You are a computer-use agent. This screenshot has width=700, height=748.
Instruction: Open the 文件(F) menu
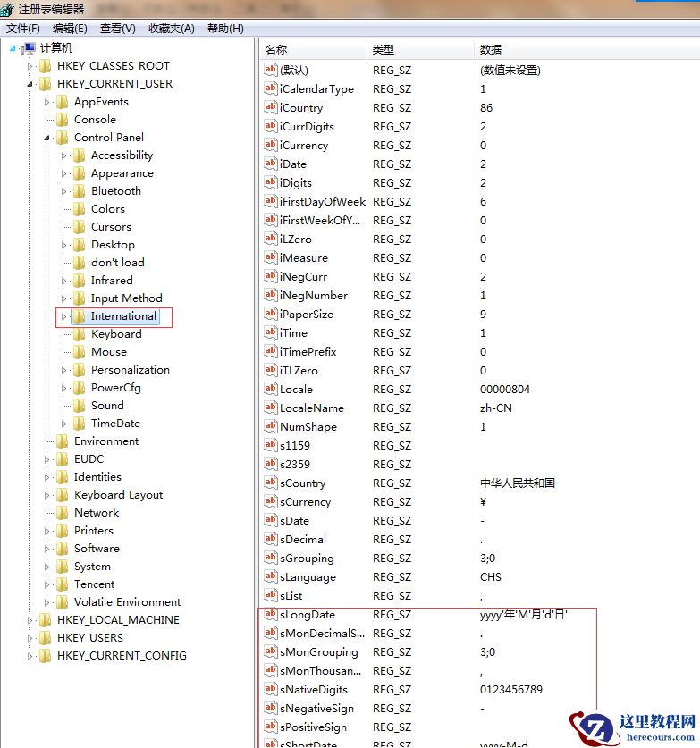pyautogui.click(x=22, y=29)
